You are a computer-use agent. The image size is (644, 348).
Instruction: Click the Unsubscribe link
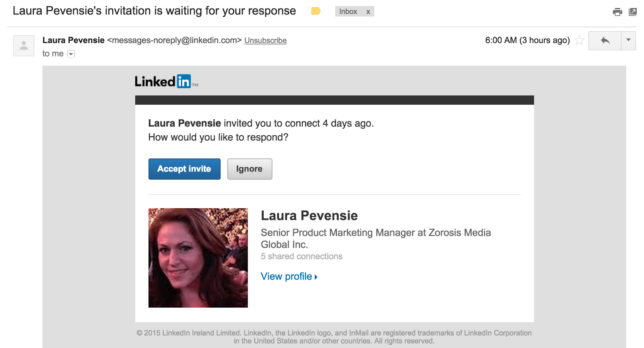(x=266, y=41)
